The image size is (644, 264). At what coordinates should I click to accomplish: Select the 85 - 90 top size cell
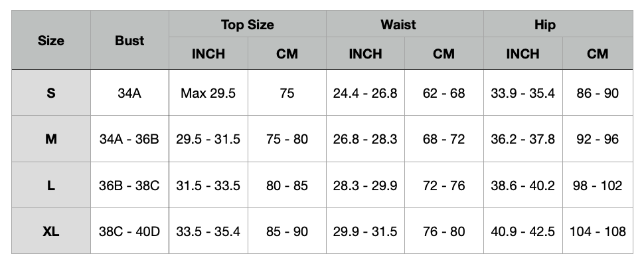point(287,231)
